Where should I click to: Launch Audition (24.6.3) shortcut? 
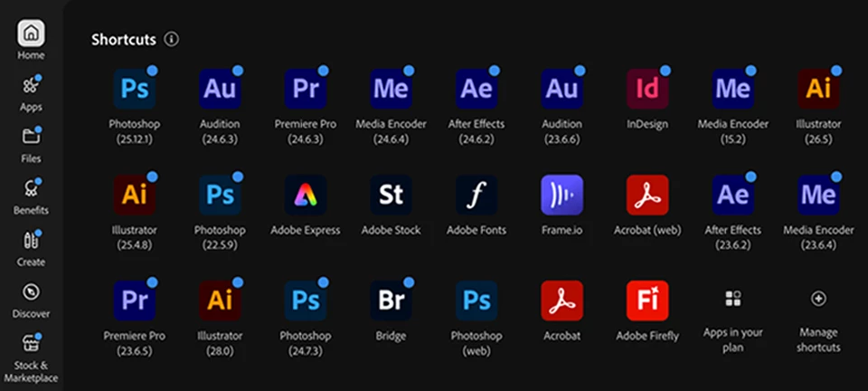point(220,90)
